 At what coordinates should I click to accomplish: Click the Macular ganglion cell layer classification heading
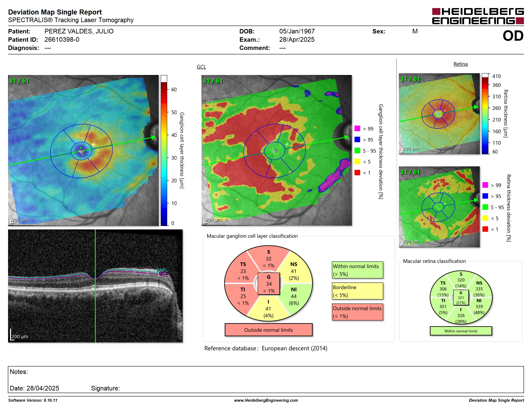pos(252,236)
